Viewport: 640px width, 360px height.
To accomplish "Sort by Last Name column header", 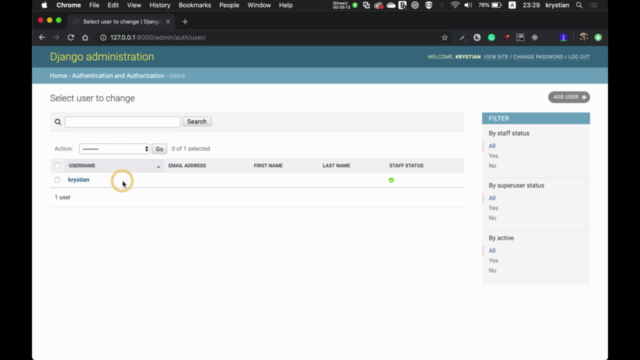I will (336, 166).
